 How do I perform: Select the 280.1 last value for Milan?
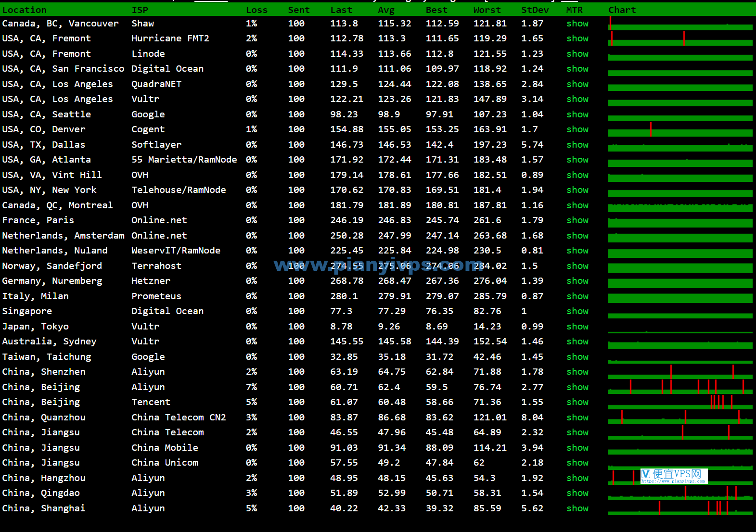click(x=344, y=296)
